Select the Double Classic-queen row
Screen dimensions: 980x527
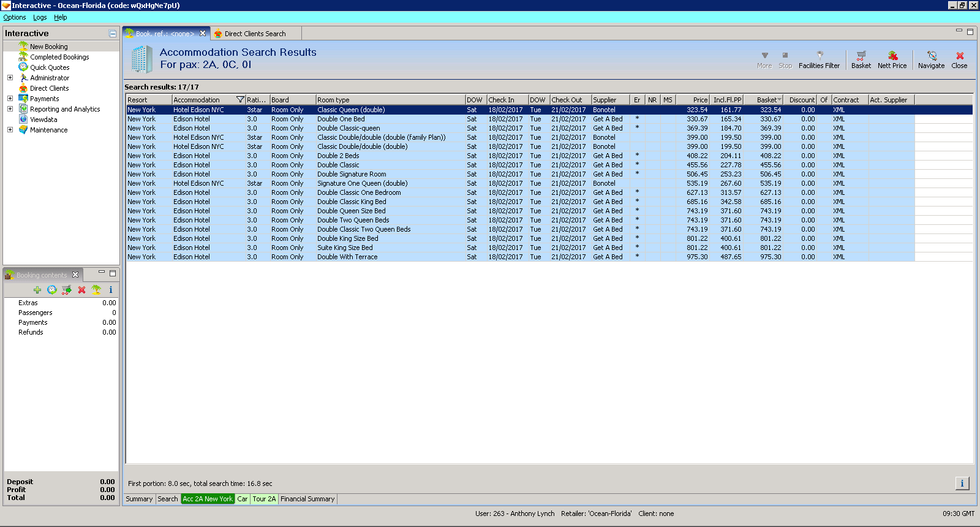[x=549, y=128]
